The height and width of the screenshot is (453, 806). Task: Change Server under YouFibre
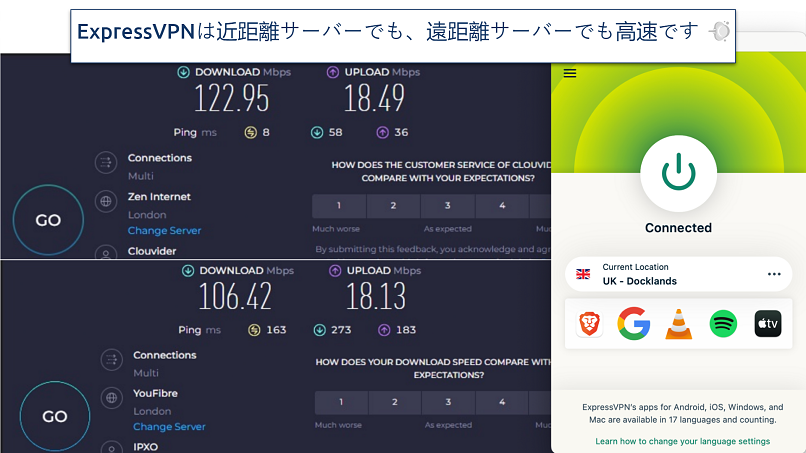coord(169,426)
